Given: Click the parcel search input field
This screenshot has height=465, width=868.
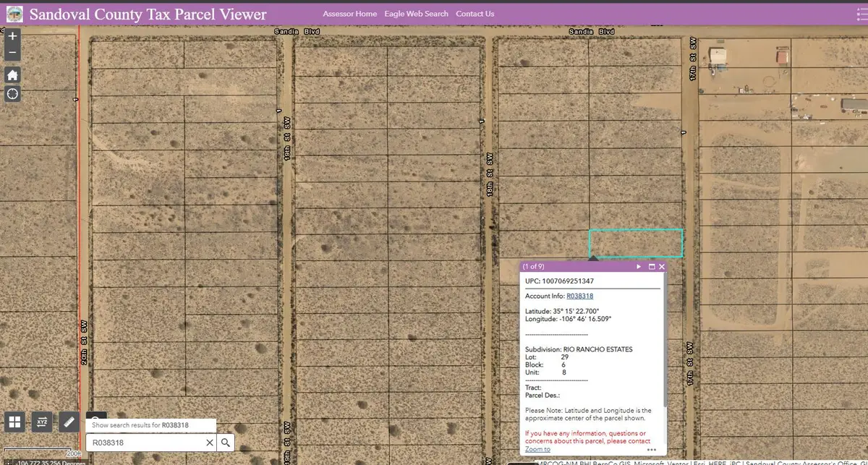Looking at the screenshot, I should click(x=145, y=443).
